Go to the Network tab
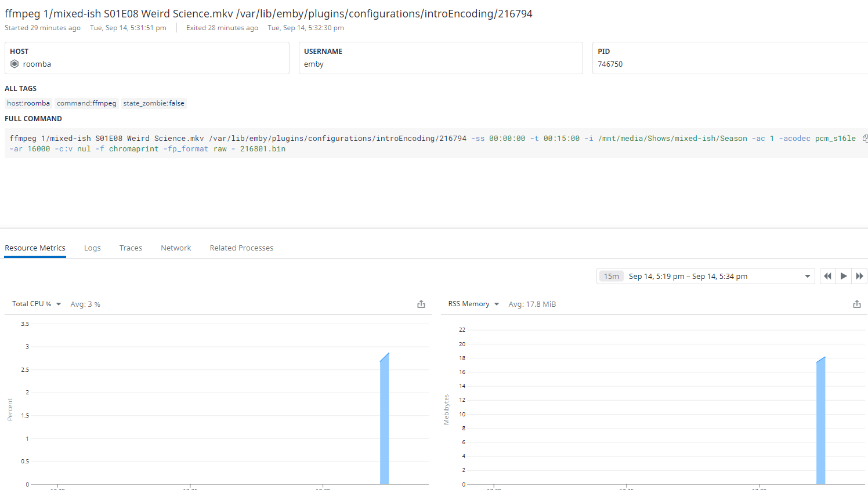 [x=176, y=248]
